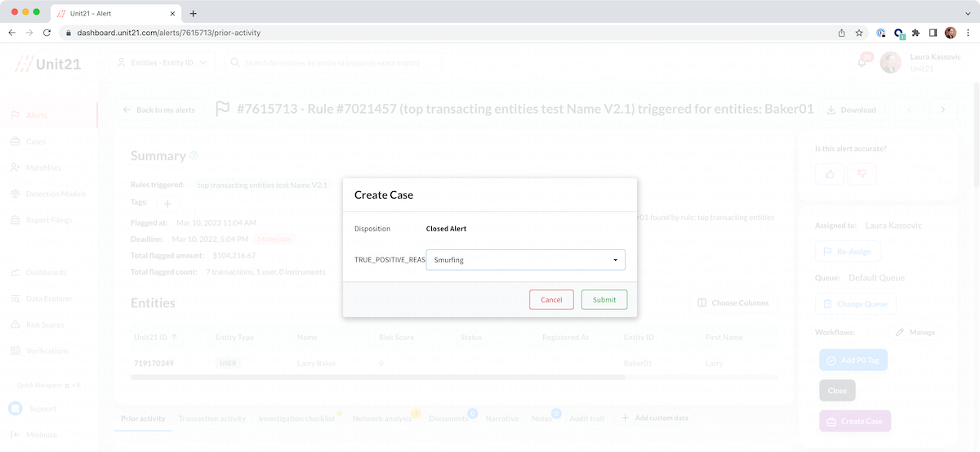Viewport: 980px width, 452px height.
Task: Open a new browser tab
Action: tap(193, 13)
